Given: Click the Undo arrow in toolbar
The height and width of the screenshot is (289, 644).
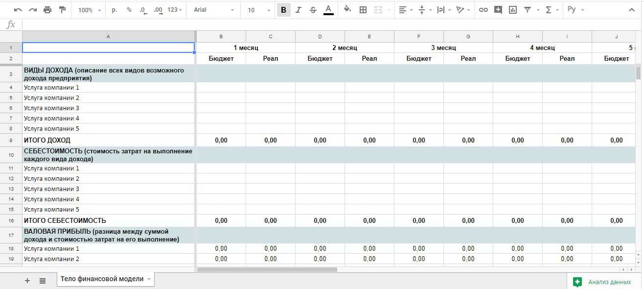Looking at the screenshot, I should (18, 10).
